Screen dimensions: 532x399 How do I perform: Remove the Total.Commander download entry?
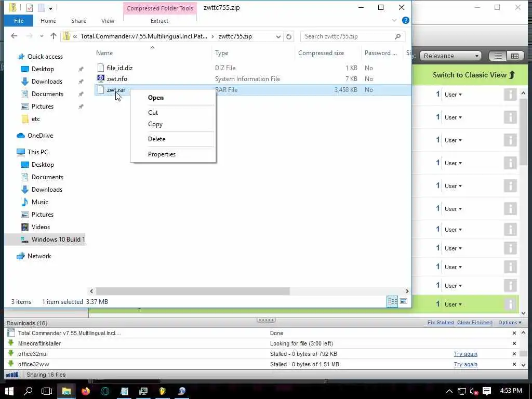(x=514, y=333)
